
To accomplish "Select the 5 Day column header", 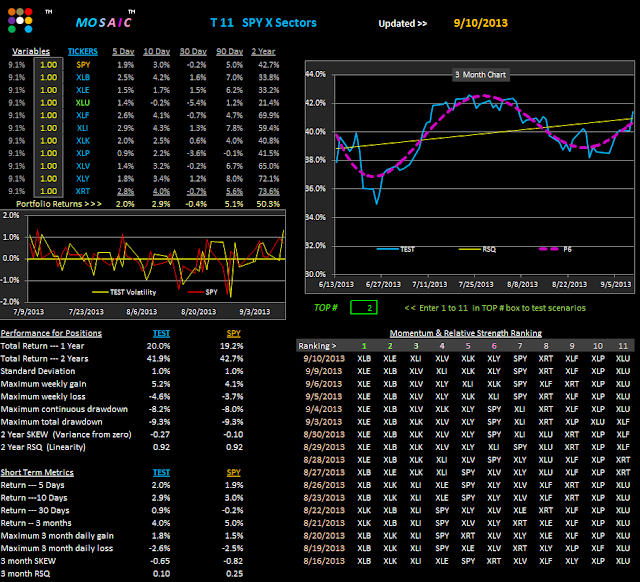I will (121, 50).
